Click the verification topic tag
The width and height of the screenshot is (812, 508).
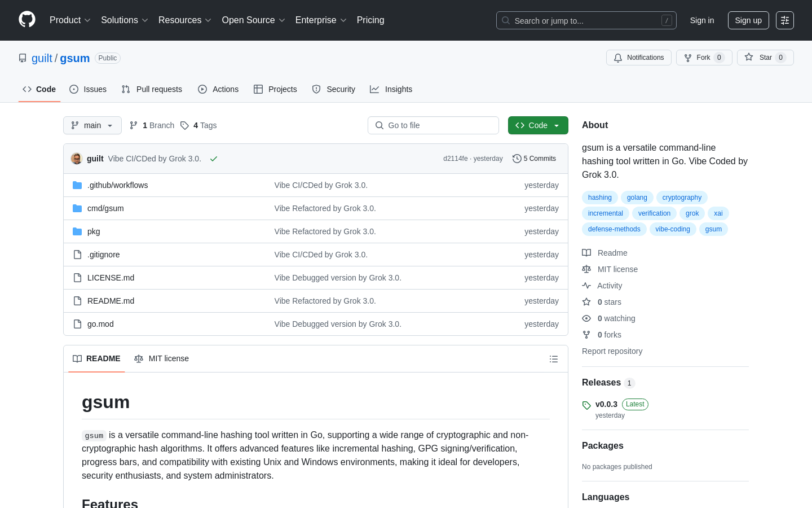pos(654,213)
